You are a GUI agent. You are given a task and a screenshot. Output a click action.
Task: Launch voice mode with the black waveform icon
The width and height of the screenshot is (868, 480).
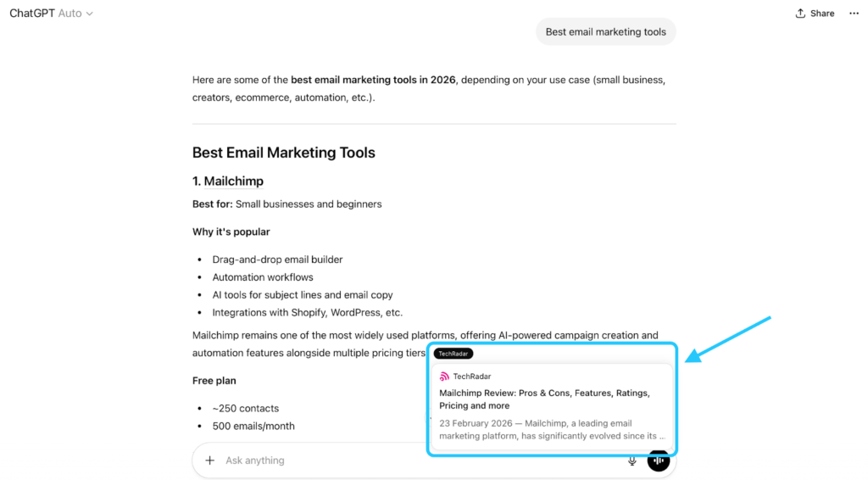click(659, 460)
